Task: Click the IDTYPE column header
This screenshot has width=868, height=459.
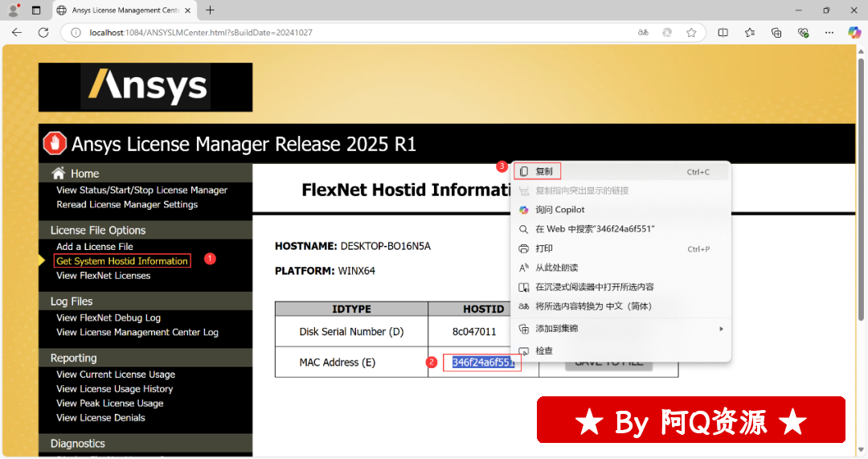Action: [x=351, y=309]
